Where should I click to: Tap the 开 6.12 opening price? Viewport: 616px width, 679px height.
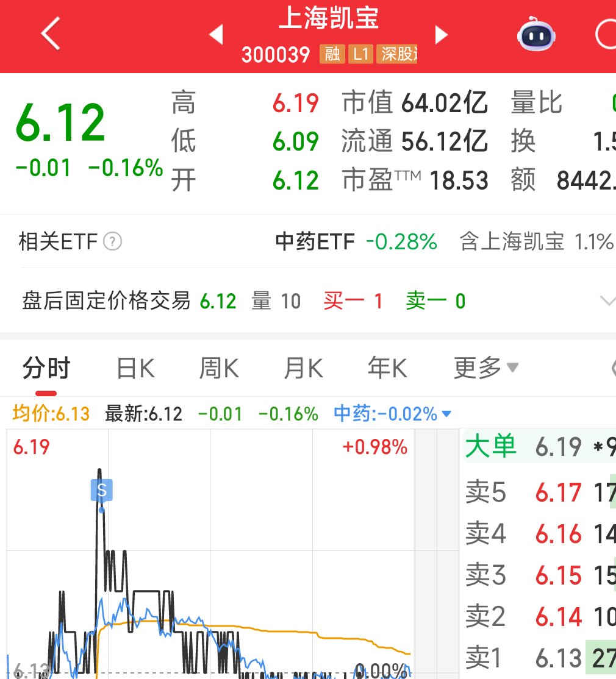245,180
